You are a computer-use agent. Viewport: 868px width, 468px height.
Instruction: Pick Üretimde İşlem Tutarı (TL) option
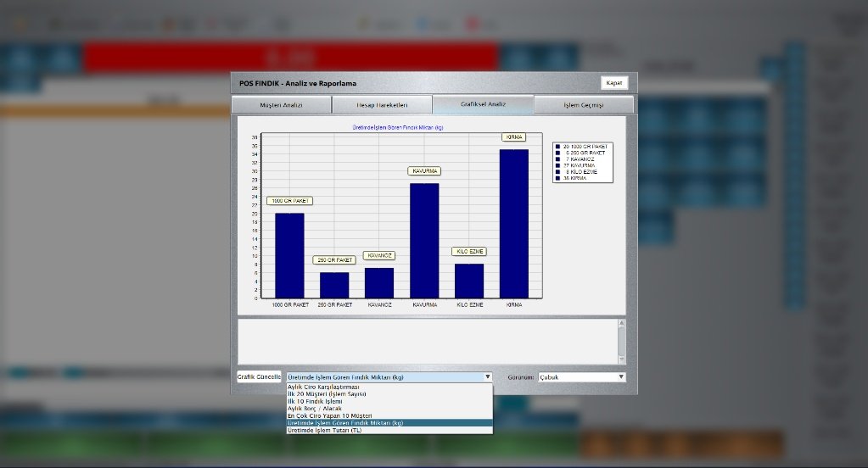(338, 430)
